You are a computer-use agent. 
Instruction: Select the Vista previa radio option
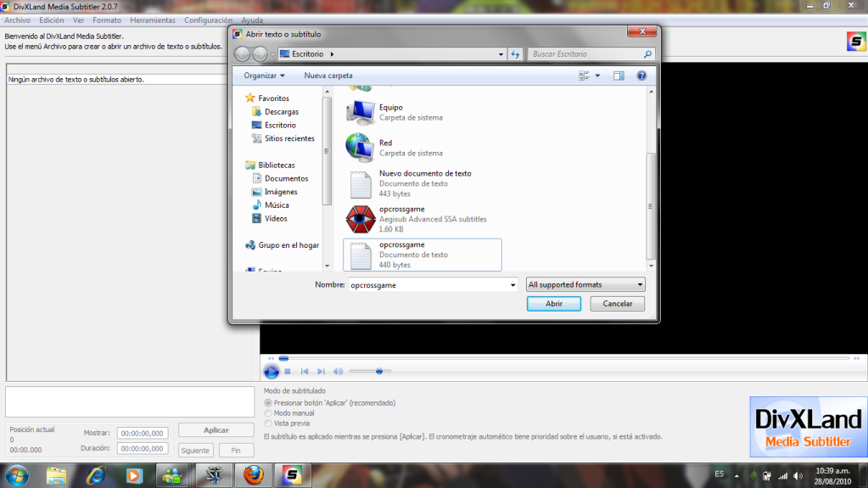(x=268, y=423)
